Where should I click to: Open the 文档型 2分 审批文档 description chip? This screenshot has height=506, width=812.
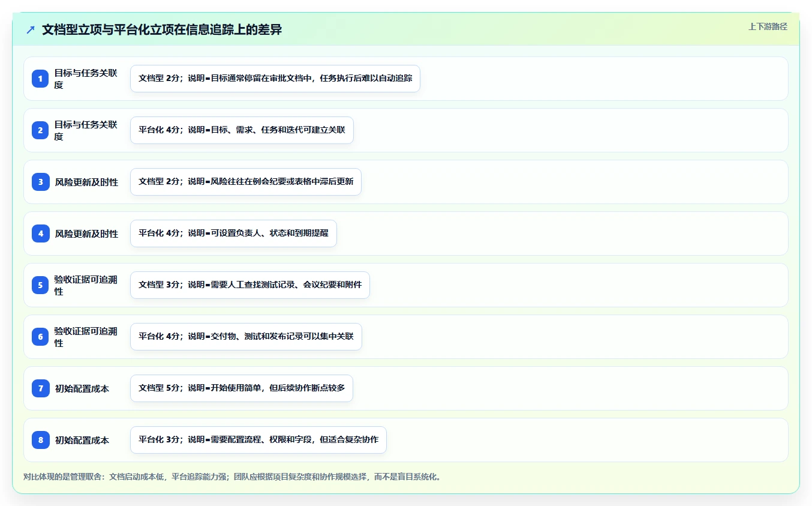tap(275, 79)
